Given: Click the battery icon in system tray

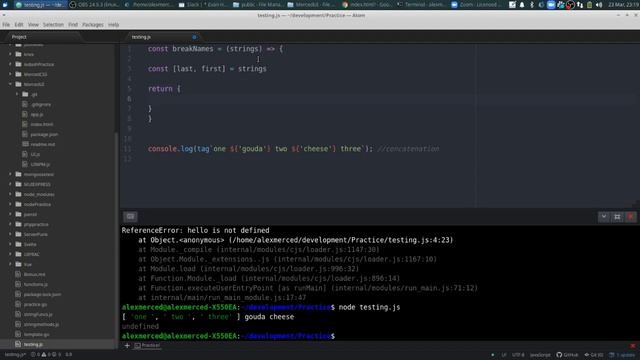Looking at the screenshot, I should pyautogui.click(x=589, y=5).
